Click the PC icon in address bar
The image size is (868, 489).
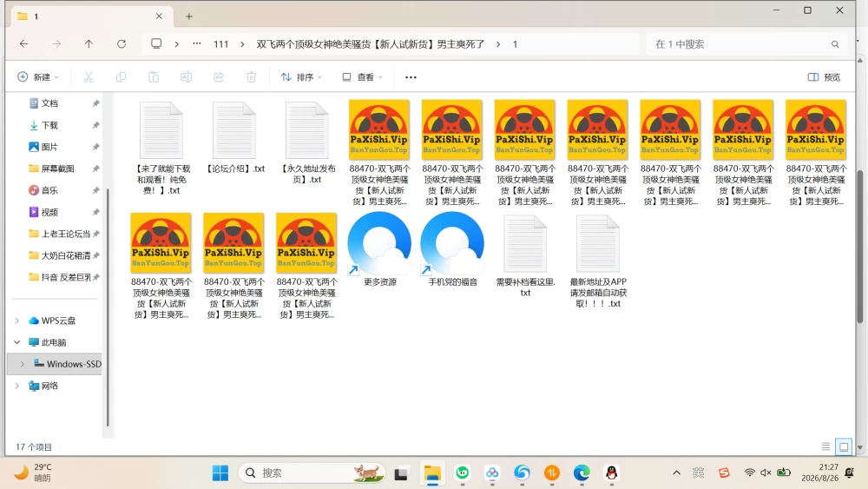point(156,43)
